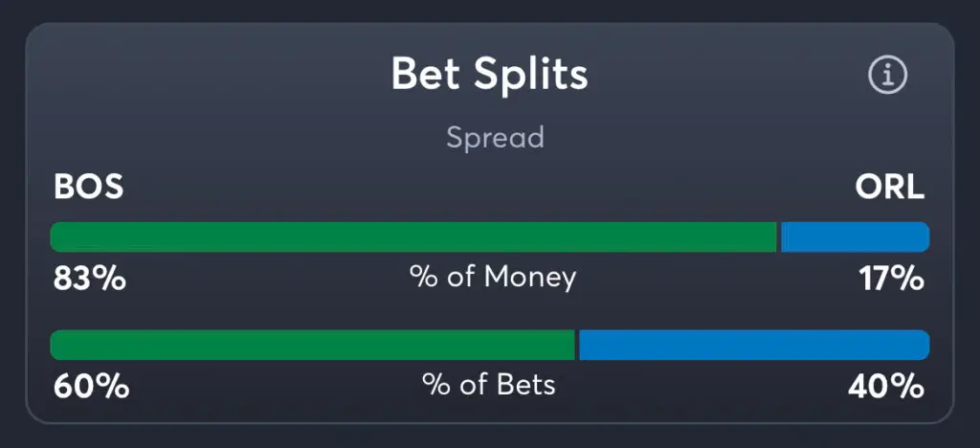980x448 pixels.
Task: Click the 83% money value
Action: point(89,279)
